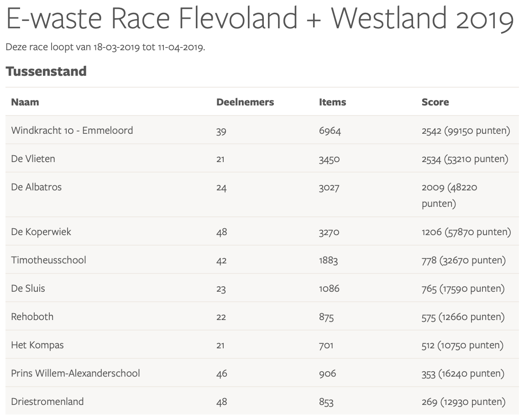Select Rehoboth school name
The height and width of the screenshot is (420, 524).
coord(32,317)
